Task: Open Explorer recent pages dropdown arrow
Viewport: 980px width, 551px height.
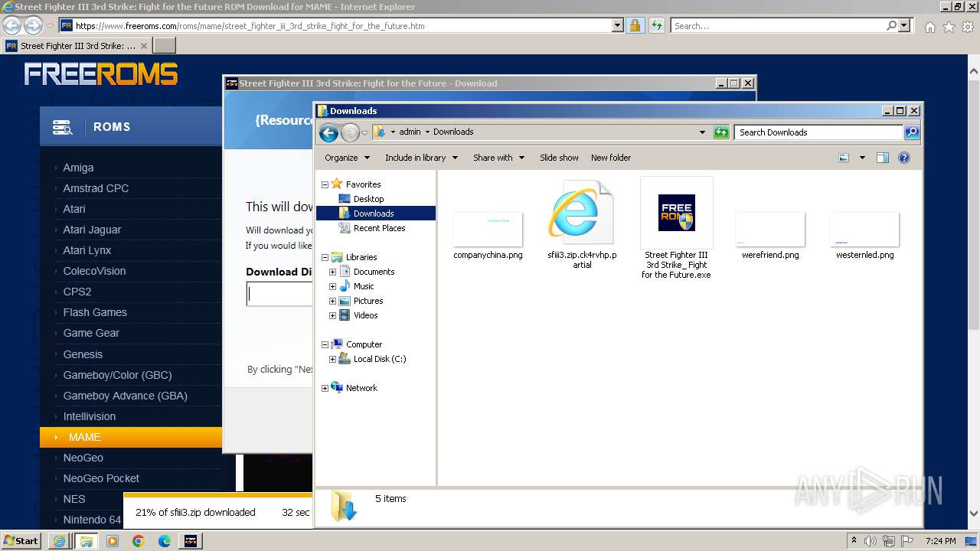Action: (364, 133)
